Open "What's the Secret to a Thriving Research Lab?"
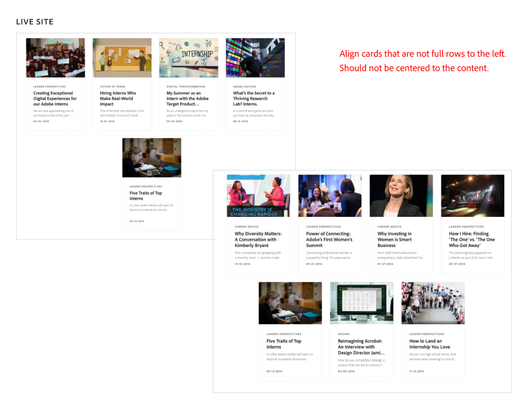Screen dimensions: 532x409 (x=254, y=97)
